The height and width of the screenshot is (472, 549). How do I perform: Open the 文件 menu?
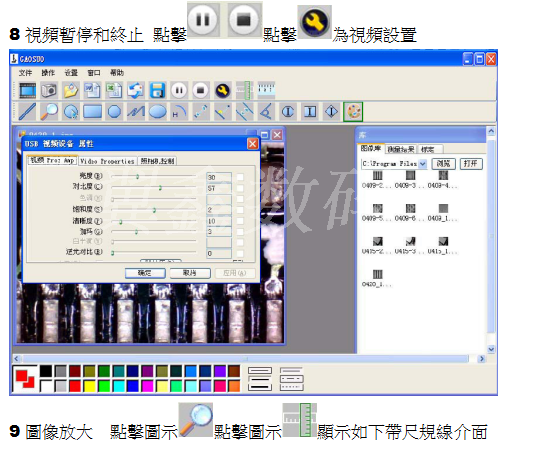(x=25, y=72)
